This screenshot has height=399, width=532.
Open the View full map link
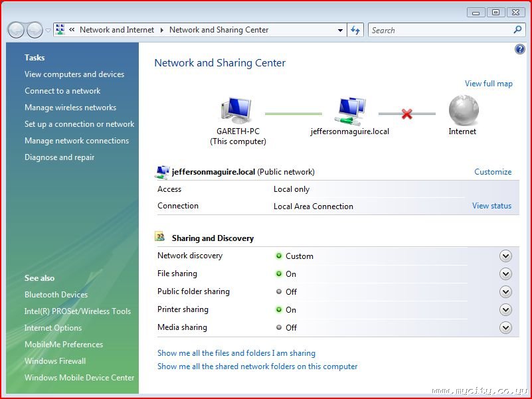click(x=488, y=84)
